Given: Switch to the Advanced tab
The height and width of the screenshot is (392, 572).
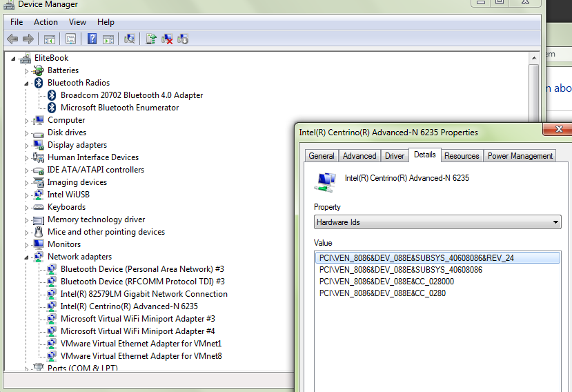Looking at the screenshot, I should click(359, 156).
